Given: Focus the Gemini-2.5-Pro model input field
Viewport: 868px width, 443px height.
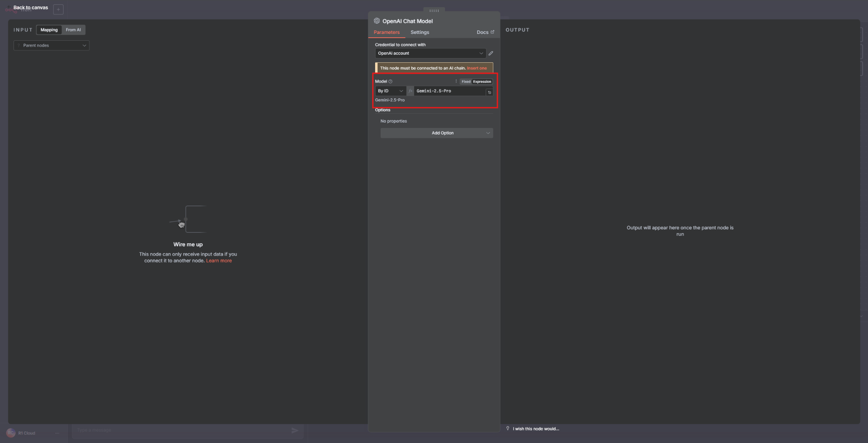Looking at the screenshot, I should tap(450, 91).
